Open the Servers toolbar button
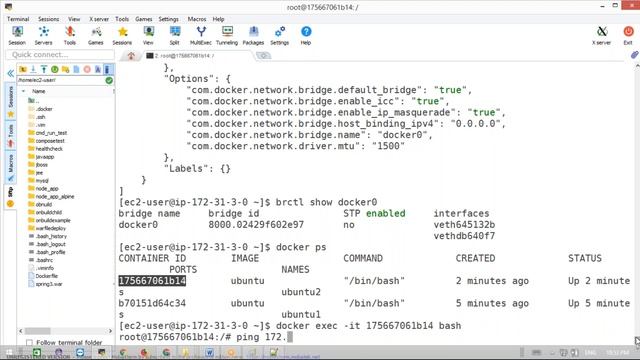Viewport: 640px width, 360px height. click(x=43, y=36)
